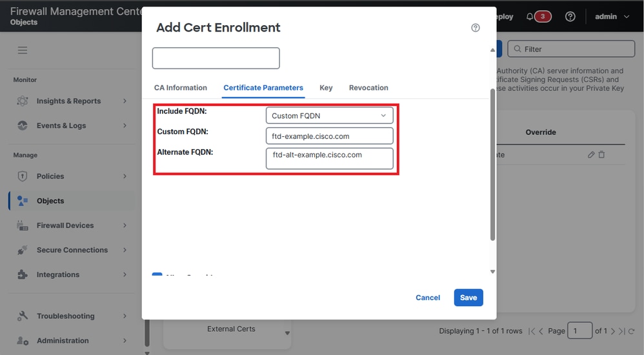Click the hamburger menu icon in sidebar
644x355 pixels.
(x=23, y=50)
